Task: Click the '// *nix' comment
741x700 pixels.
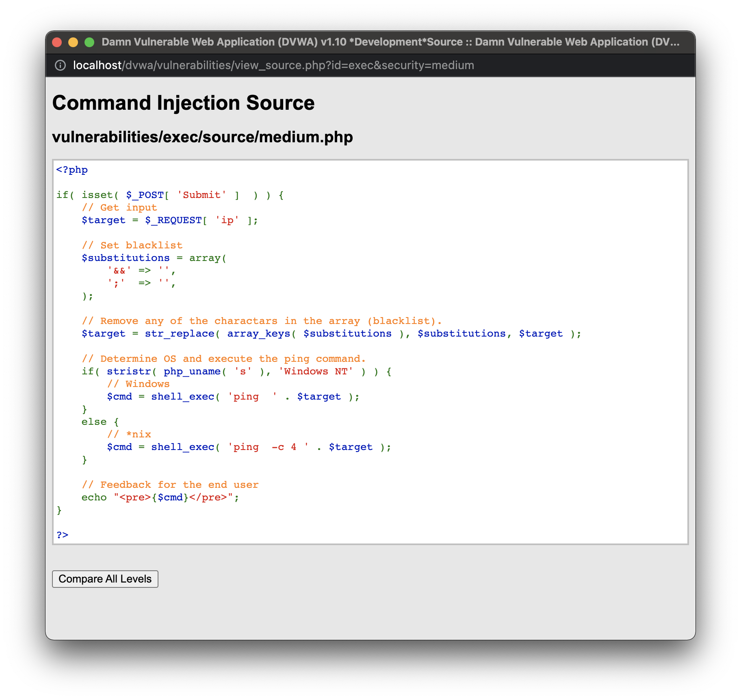Action: click(x=129, y=435)
